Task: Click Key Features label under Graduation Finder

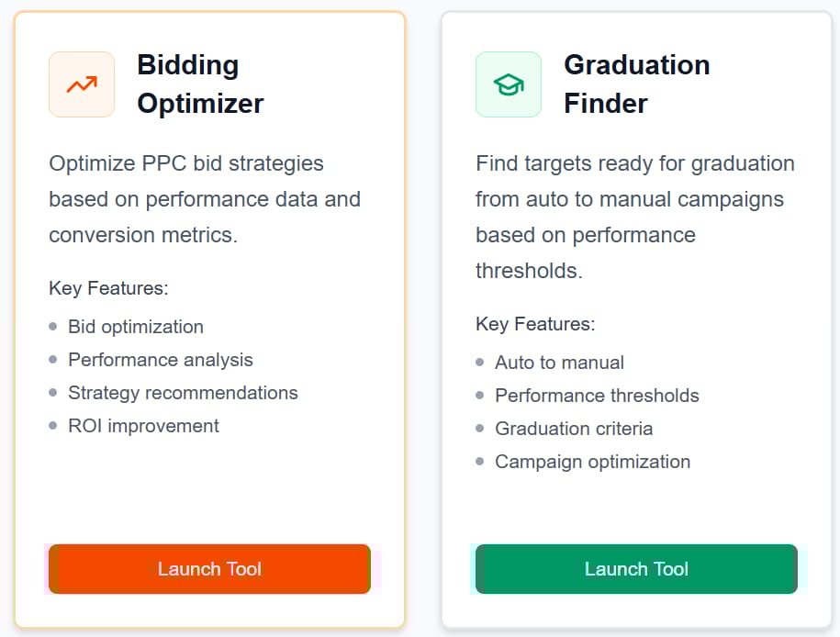Action: click(535, 324)
